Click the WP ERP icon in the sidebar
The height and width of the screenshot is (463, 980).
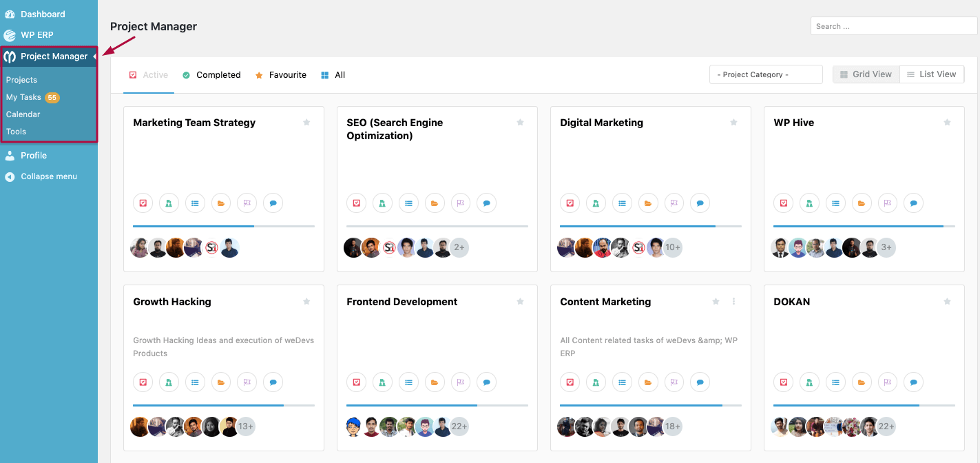(10, 34)
